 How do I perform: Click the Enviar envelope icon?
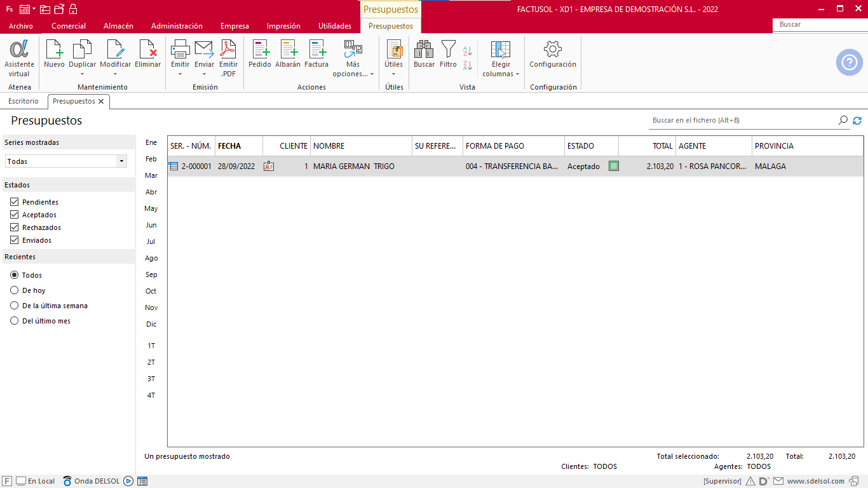[205, 50]
